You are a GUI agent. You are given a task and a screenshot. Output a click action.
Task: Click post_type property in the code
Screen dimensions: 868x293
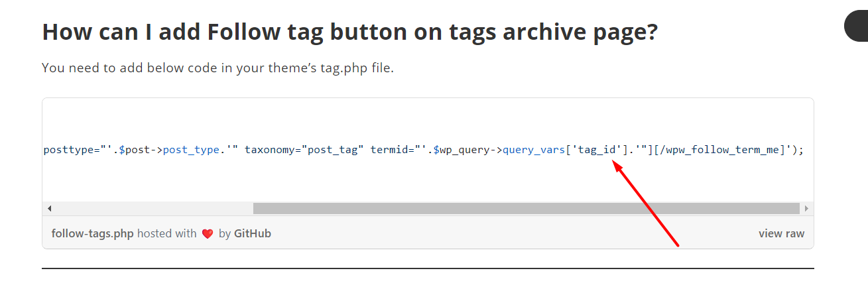pyautogui.click(x=191, y=150)
